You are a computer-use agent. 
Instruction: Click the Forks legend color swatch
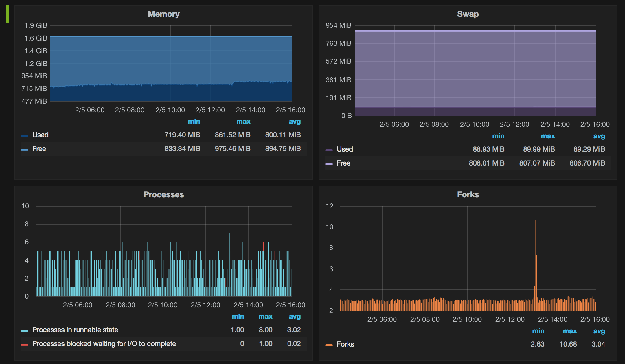point(329,345)
